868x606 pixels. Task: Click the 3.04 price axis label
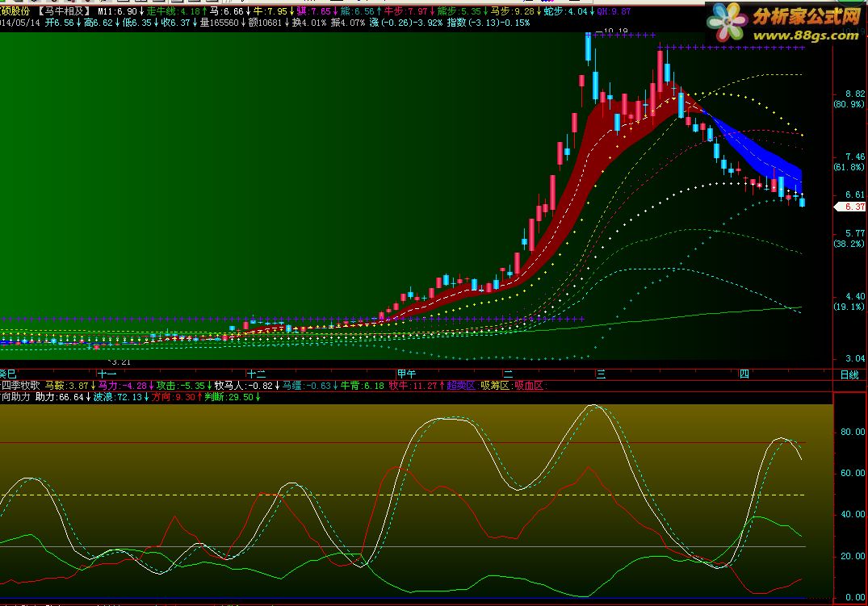click(855, 358)
